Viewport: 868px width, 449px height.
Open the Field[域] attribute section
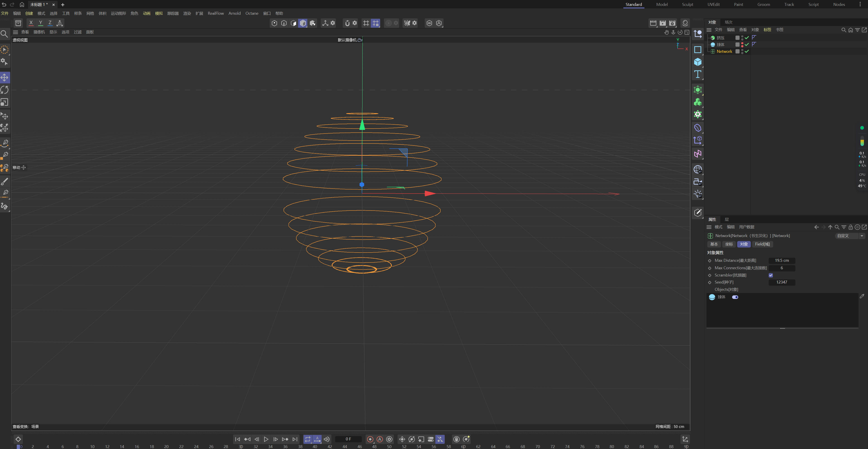pos(762,244)
